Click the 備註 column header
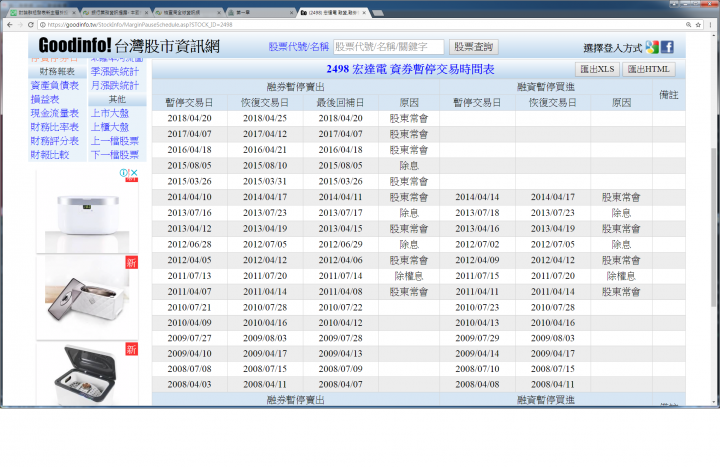Viewport: 720px width, 467px height. (669, 95)
